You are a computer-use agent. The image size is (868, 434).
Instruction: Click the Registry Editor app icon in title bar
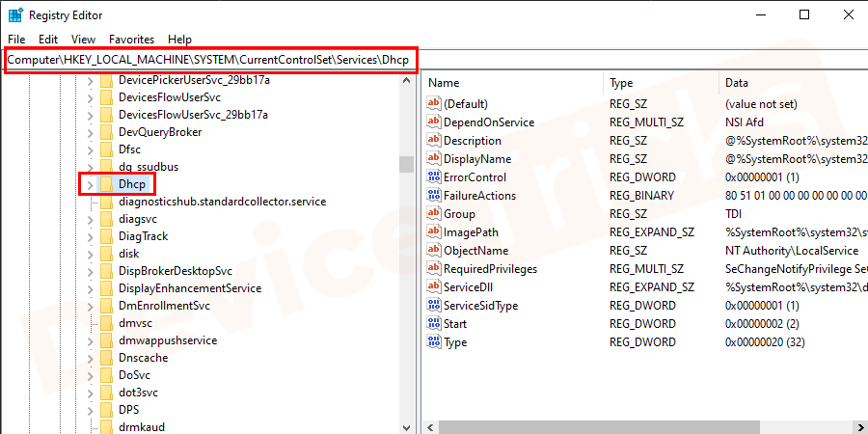click(14, 14)
